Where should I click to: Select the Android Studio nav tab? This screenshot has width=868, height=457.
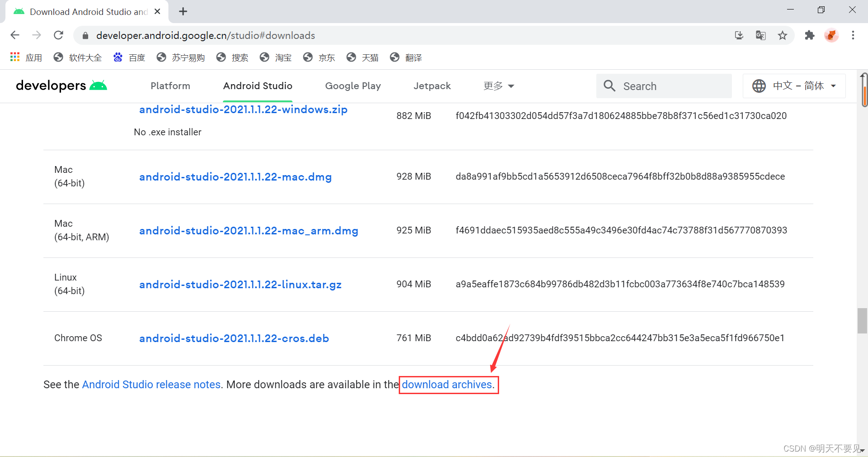258,86
